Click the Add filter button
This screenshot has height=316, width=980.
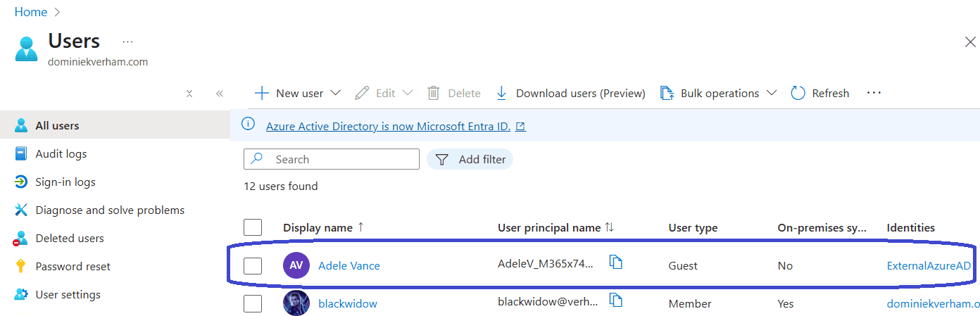coord(470,159)
